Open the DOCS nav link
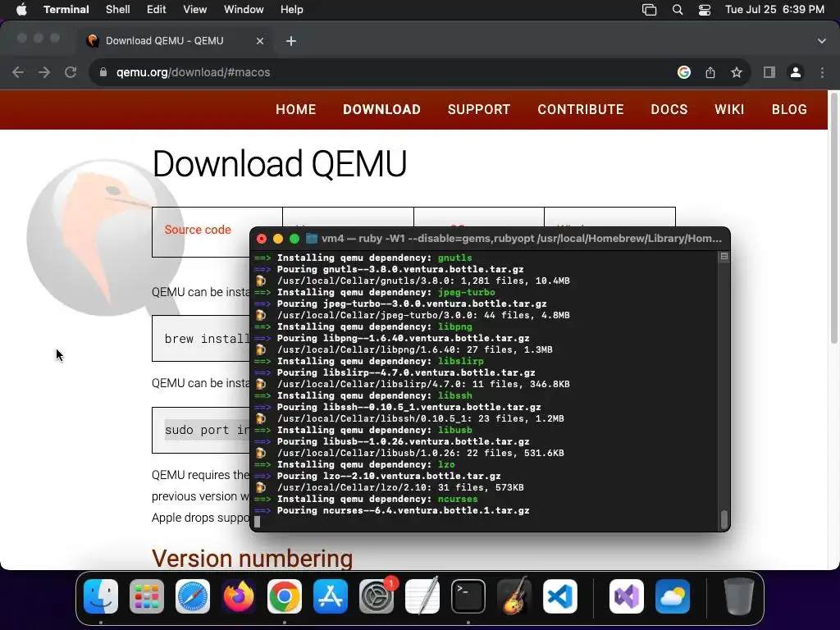The image size is (840, 630). [669, 109]
